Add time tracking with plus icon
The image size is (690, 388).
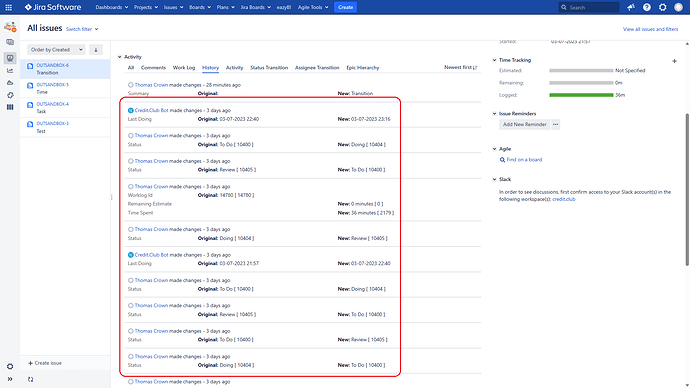pos(674,61)
